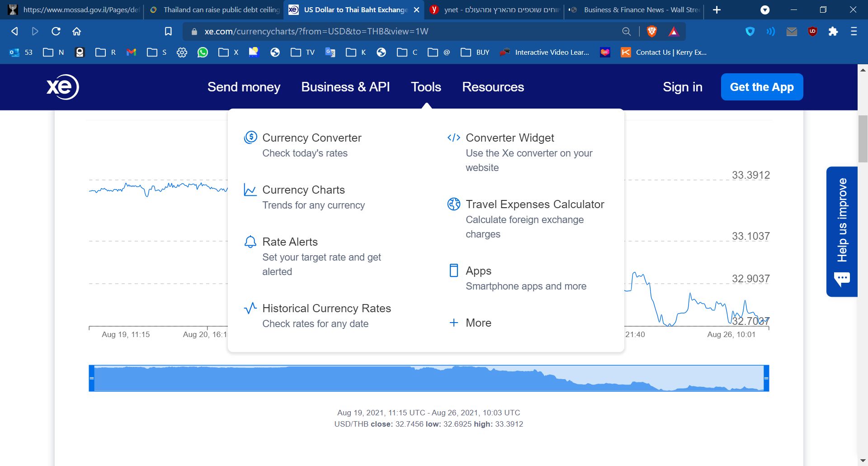Click the Currency Converter dollar icon
The width and height of the screenshot is (868, 466).
pos(250,137)
